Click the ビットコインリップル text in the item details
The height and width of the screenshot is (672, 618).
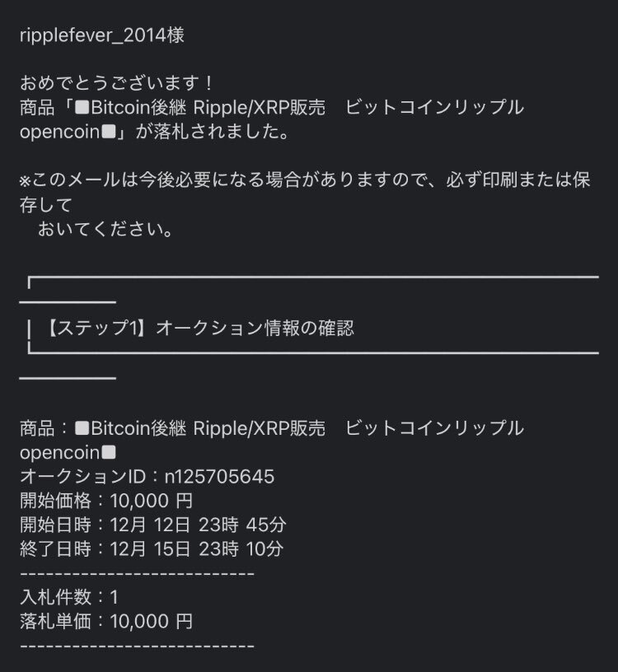click(434, 428)
